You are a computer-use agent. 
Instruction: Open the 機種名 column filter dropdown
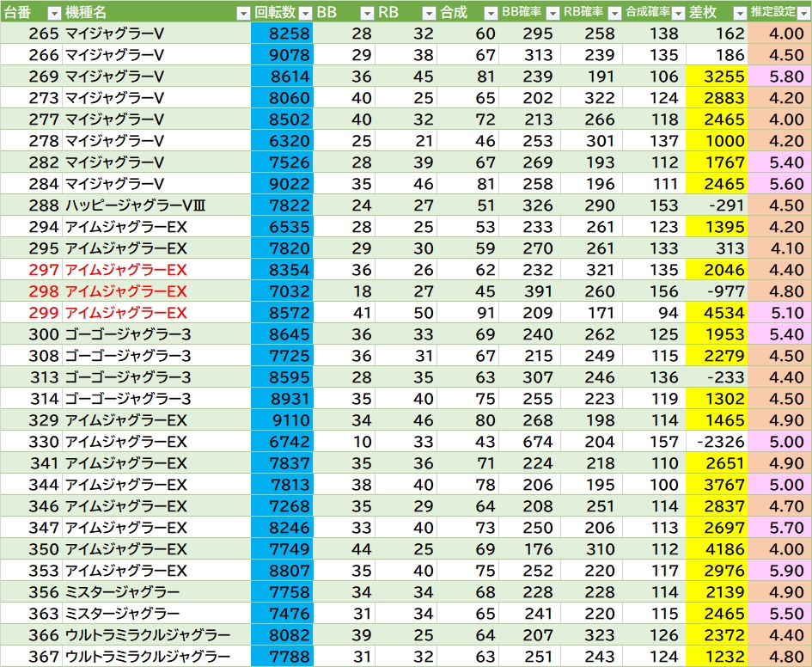coord(243,14)
